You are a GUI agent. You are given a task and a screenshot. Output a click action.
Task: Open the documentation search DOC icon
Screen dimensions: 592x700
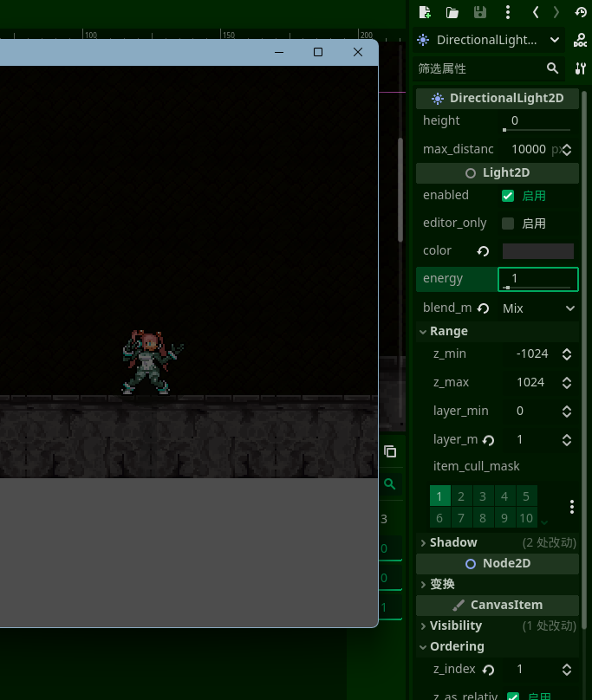pos(581,40)
